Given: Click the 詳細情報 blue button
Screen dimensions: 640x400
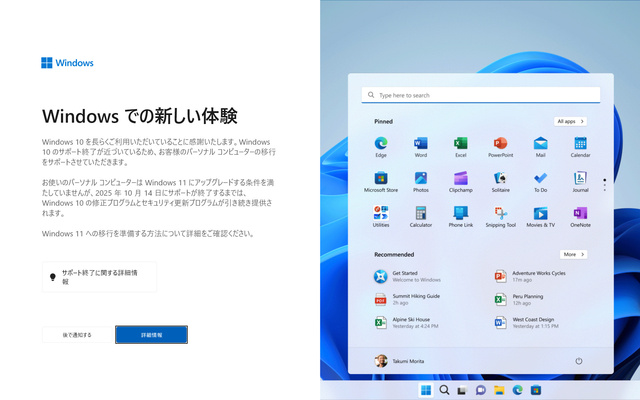Looking at the screenshot, I should point(151,335).
